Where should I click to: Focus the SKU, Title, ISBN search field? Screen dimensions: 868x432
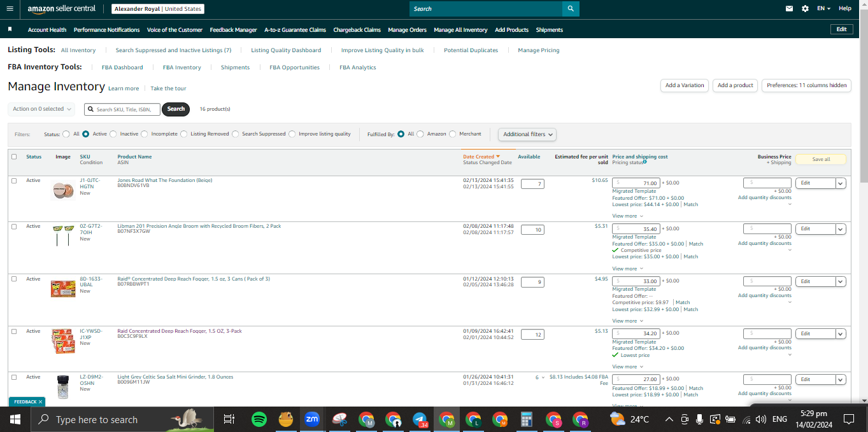point(122,109)
